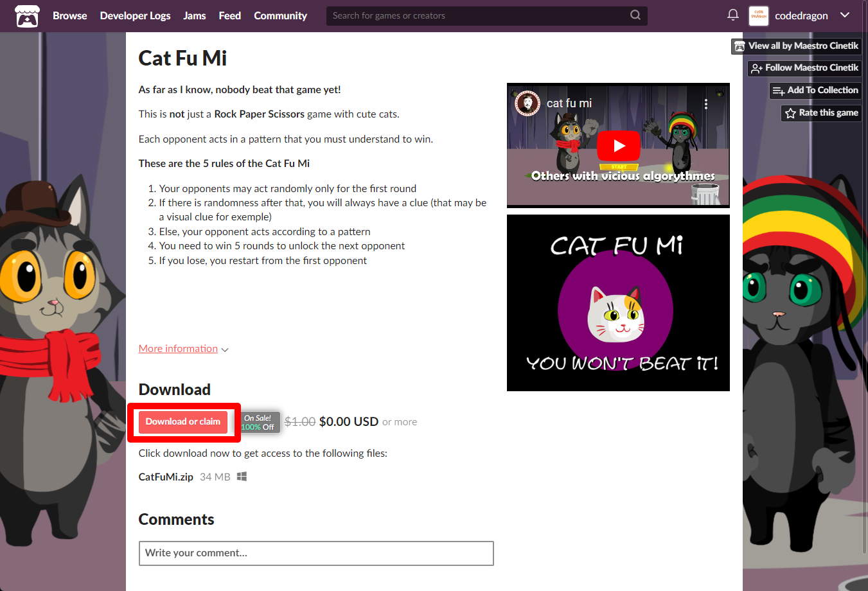
Task: Go to Developer Logs
Action: click(135, 16)
